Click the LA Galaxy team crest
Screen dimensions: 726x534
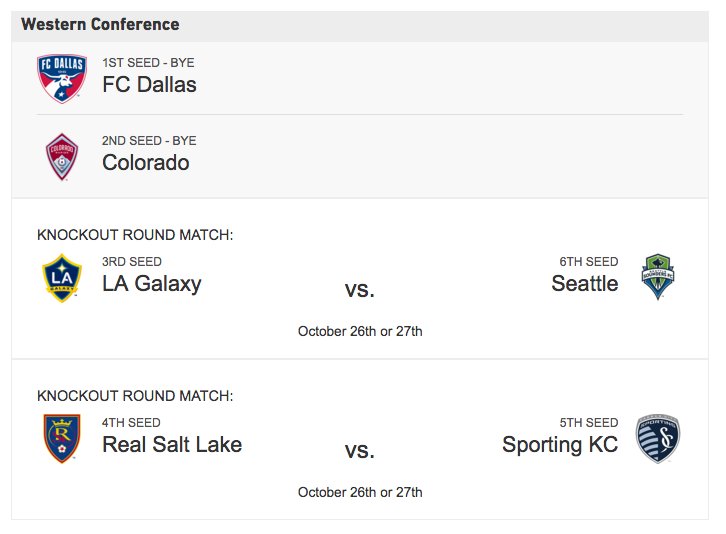tap(62, 278)
